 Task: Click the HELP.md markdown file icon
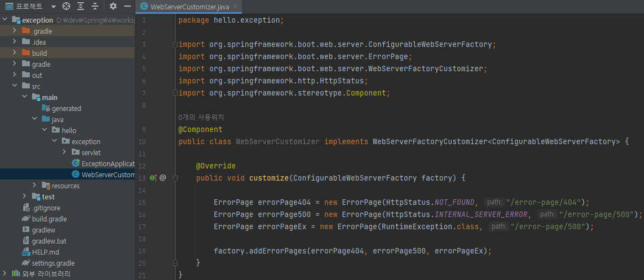26,252
